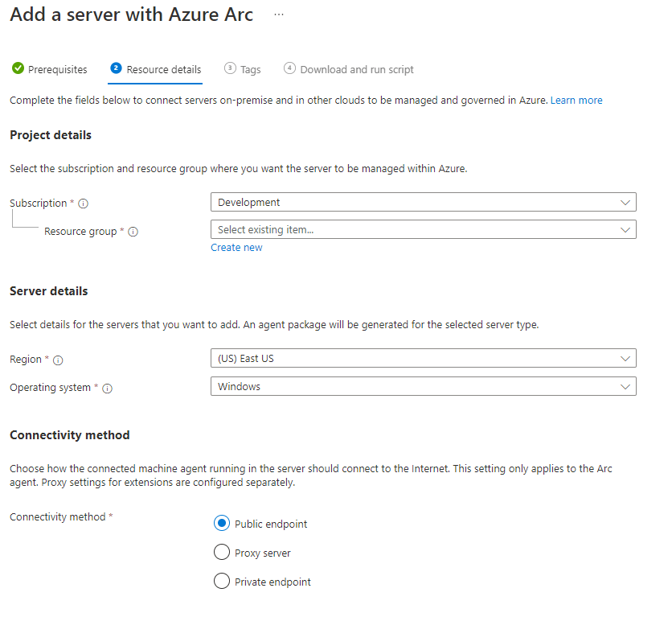Expand the Region dropdown set to East US
The width and height of the screenshot is (672, 617).
[x=423, y=358]
